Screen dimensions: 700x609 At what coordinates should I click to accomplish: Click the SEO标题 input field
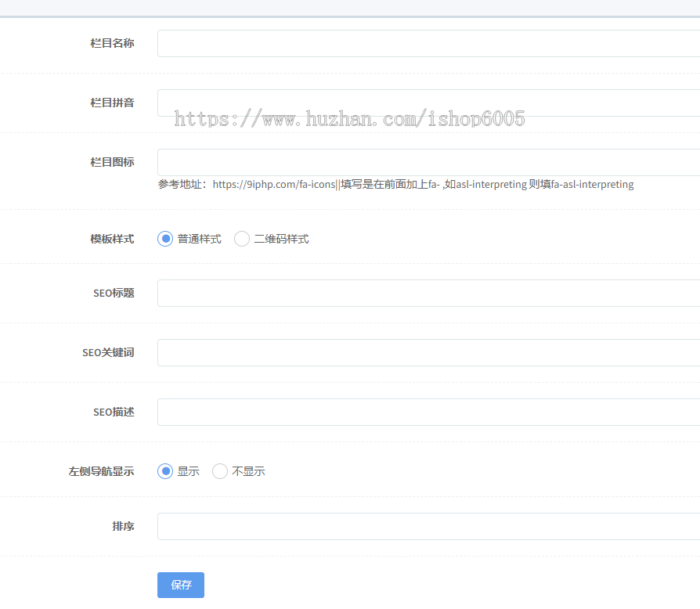[x=428, y=293]
